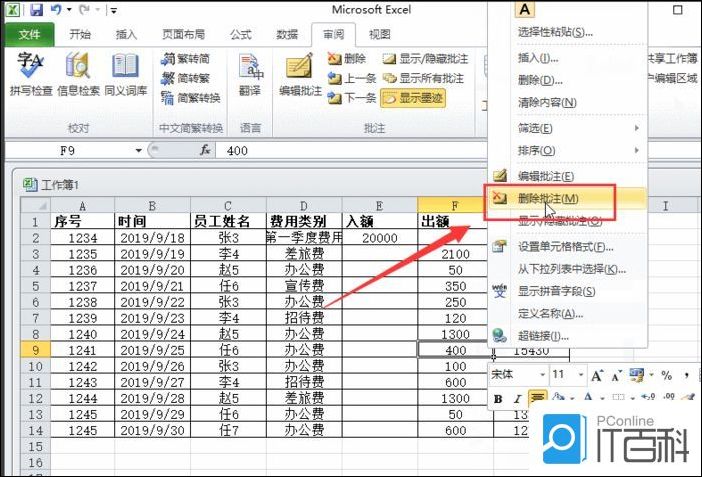Choose 设置单元格格式(F)... from context menu

[568, 247]
